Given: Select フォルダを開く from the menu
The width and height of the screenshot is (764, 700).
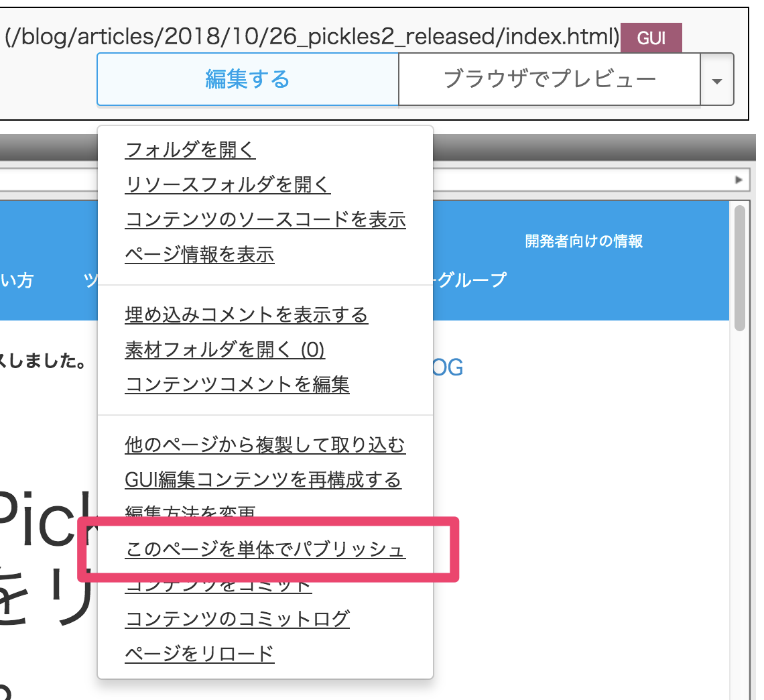Looking at the screenshot, I should [x=190, y=150].
